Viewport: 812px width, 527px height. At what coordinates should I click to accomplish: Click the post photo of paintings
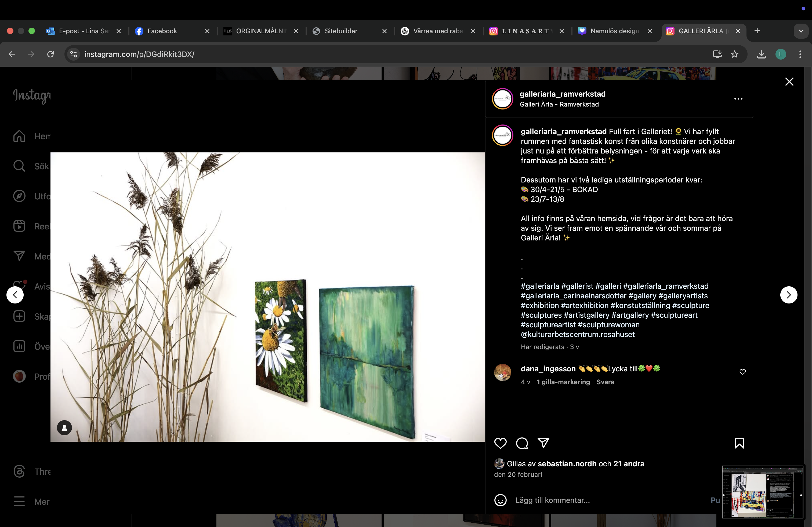(x=268, y=297)
